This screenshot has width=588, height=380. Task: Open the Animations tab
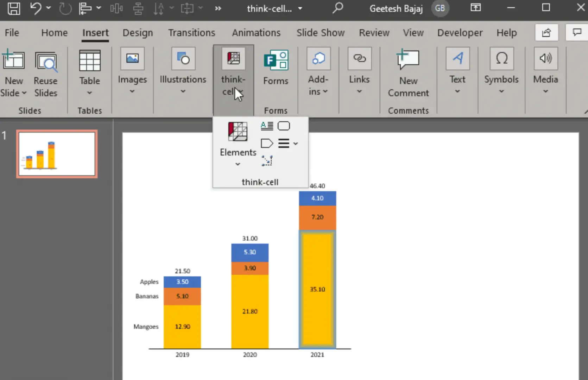(x=256, y=33)
